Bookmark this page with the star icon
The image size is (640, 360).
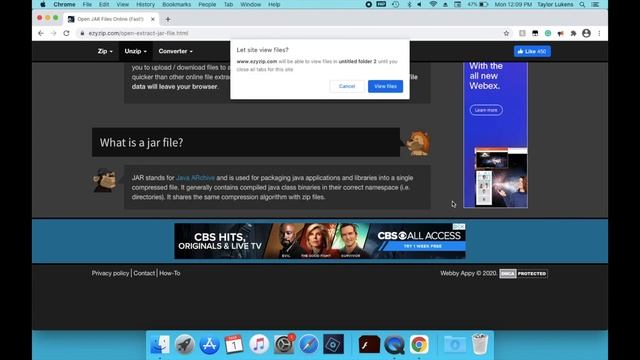coord(506,33)
